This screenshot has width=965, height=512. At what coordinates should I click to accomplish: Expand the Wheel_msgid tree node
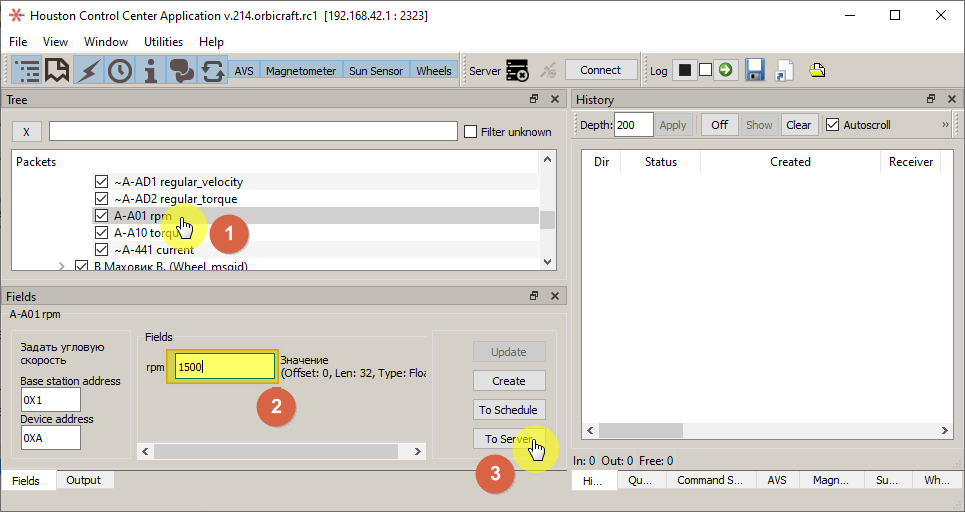point(62,266)
